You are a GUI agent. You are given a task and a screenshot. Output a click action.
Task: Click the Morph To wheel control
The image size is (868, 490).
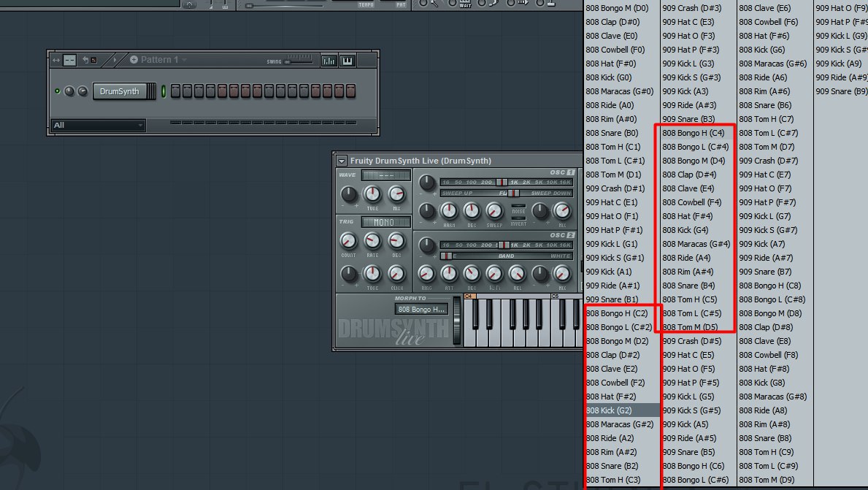[x=457, y=321]
